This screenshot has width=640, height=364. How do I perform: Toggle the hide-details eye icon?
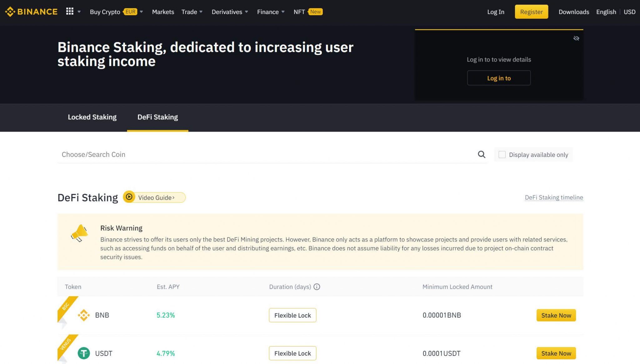coord(576,38)
